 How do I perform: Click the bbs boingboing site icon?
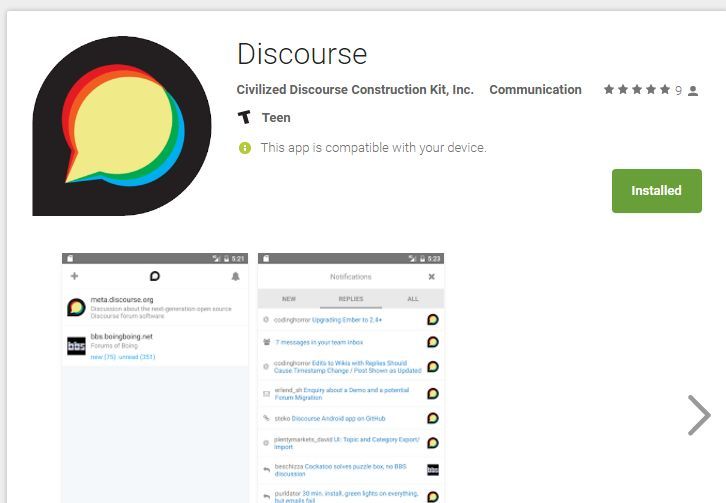(76, 346)
